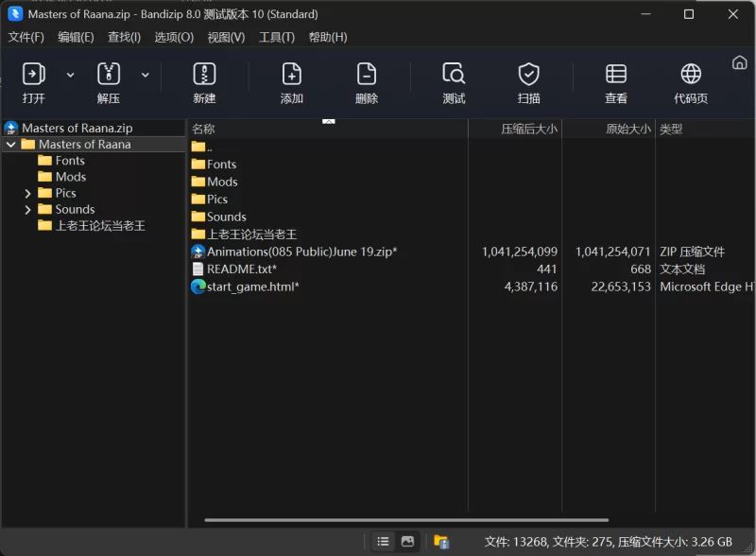Switch to thumbnail view icon in status bar

[x=407, y=542]
